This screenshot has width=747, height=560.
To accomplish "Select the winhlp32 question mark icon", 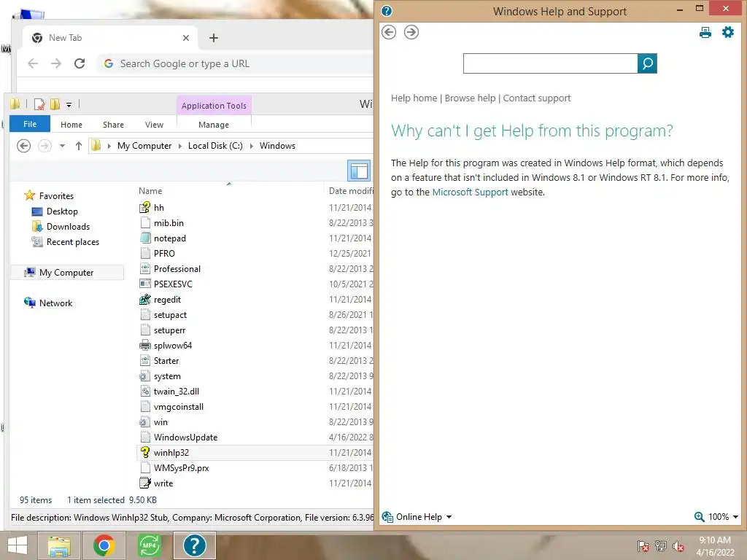I will pos(145,452).
